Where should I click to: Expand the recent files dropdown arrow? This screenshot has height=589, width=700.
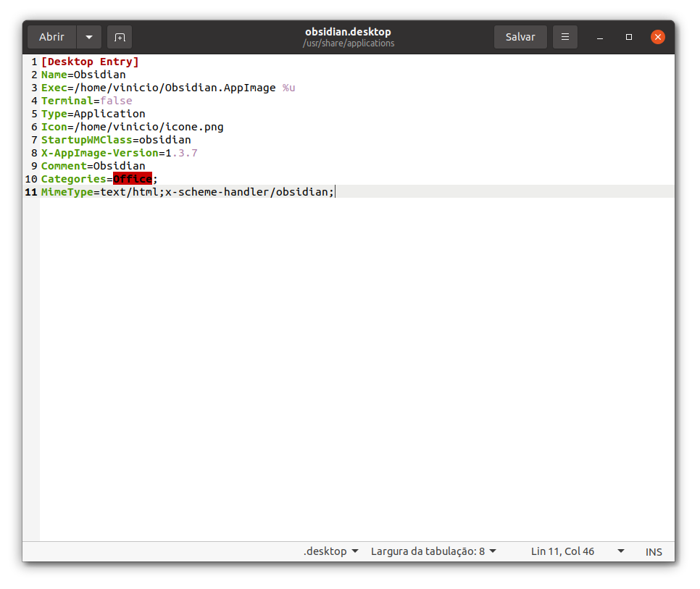coord(89,37)
